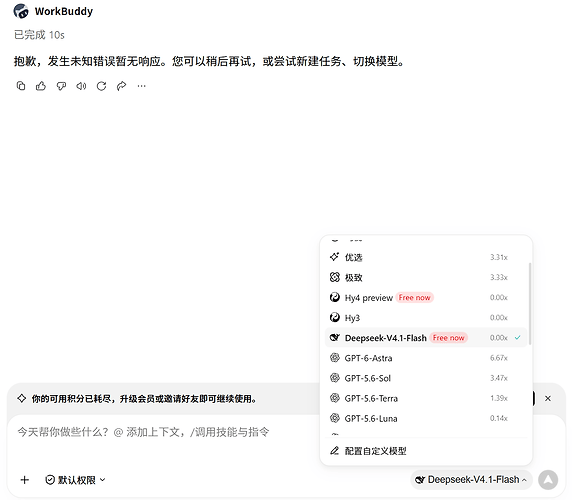The height and width of the screenshot is (500, 572).
Task: Click the WorkBuddy avatar logo
Action: coord(21,11)
